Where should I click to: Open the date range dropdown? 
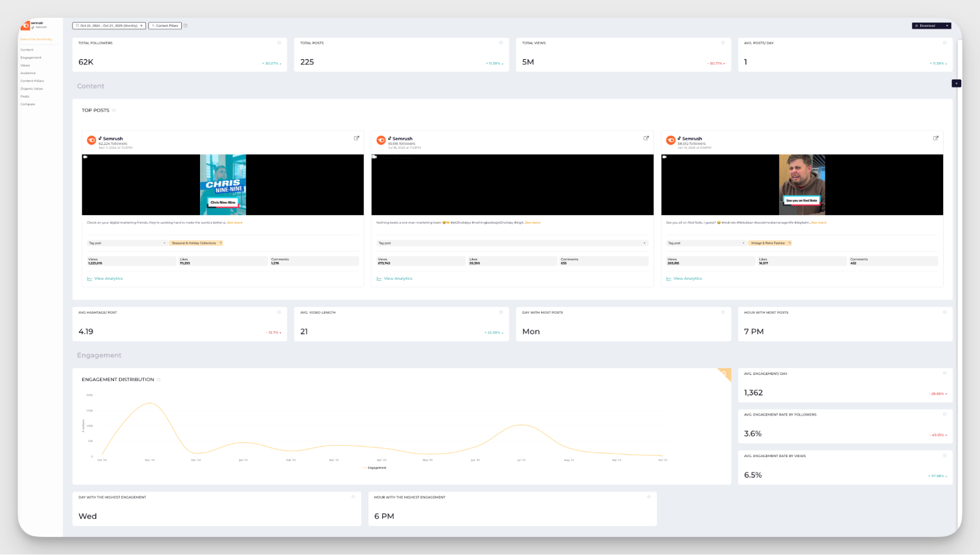click(x=142, y=25)
